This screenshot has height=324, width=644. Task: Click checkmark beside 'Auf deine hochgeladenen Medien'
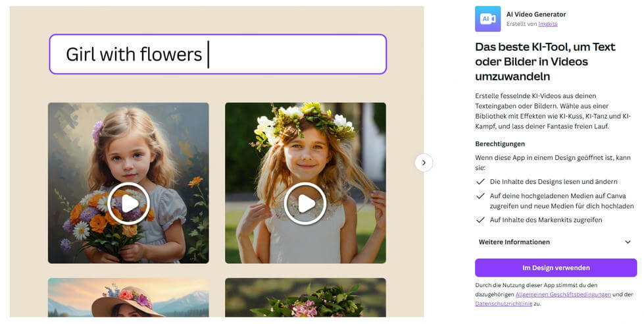coord(480,196)
